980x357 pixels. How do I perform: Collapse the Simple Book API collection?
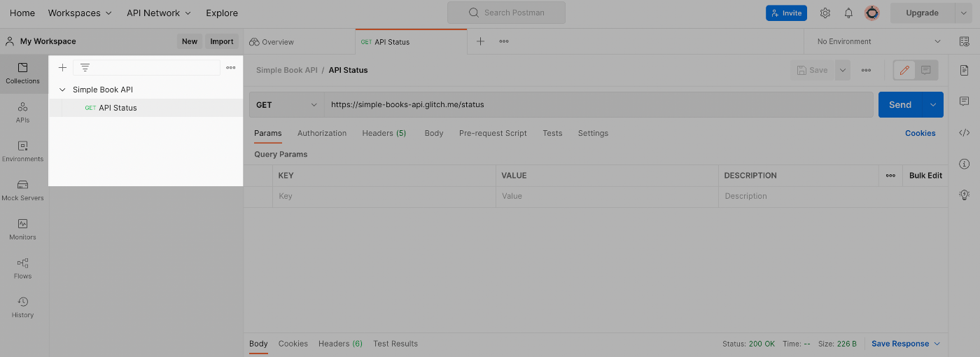click(62, 90)
